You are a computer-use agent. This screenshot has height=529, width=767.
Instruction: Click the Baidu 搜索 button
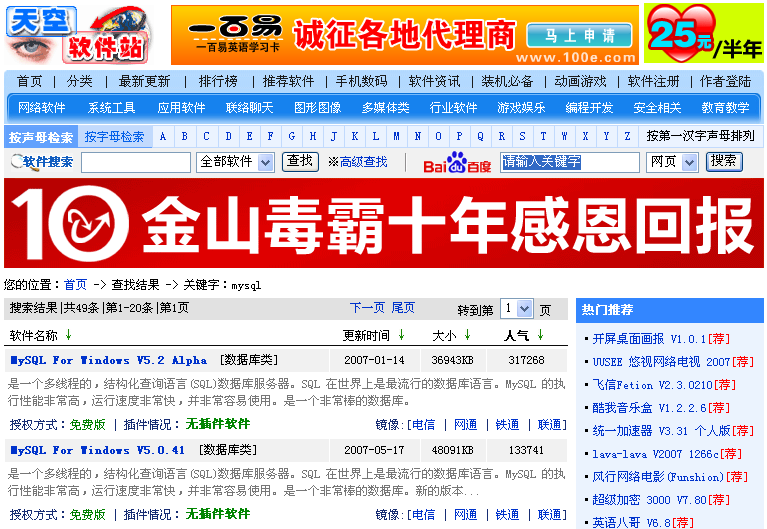click(724, 161)
